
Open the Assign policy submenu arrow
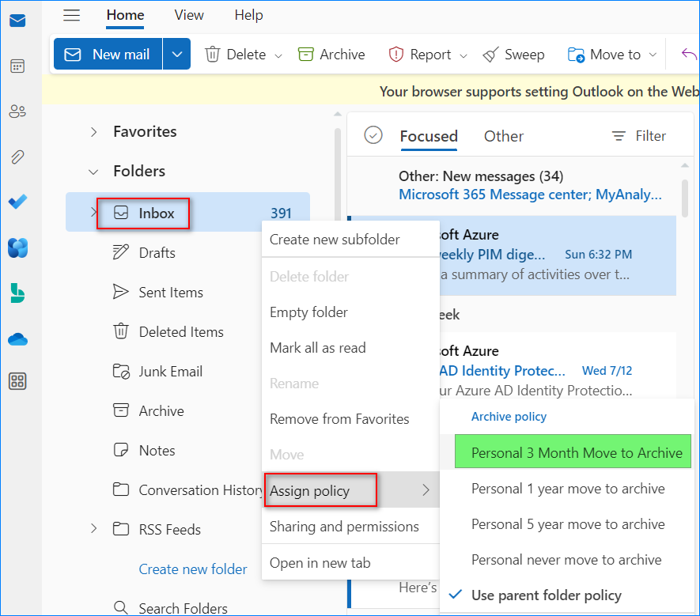click(426, 490)
